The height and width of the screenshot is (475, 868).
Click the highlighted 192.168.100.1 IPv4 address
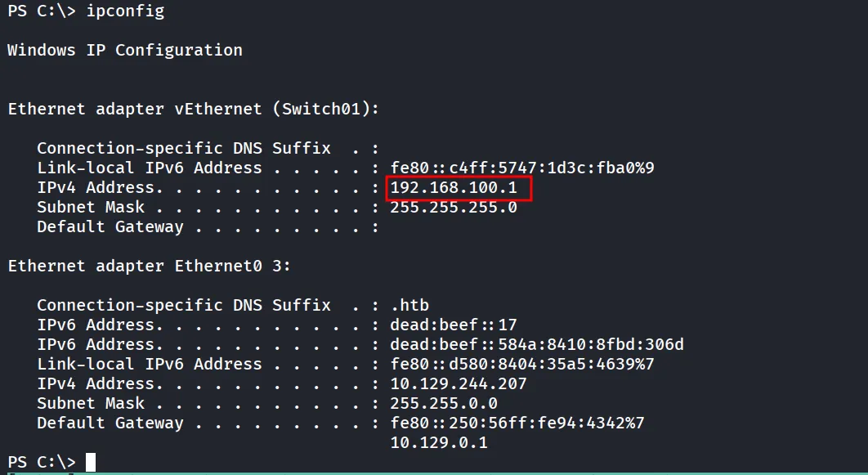pyautogui.click(x=454, y=188)
